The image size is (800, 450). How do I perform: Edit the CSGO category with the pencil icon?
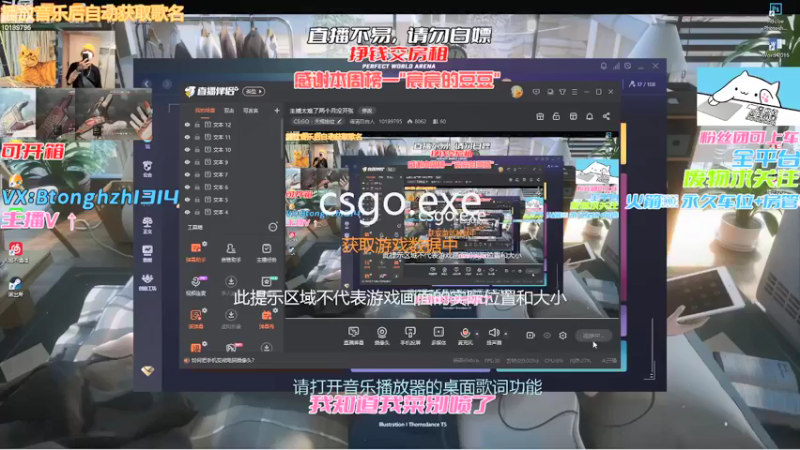coord(340,121)
